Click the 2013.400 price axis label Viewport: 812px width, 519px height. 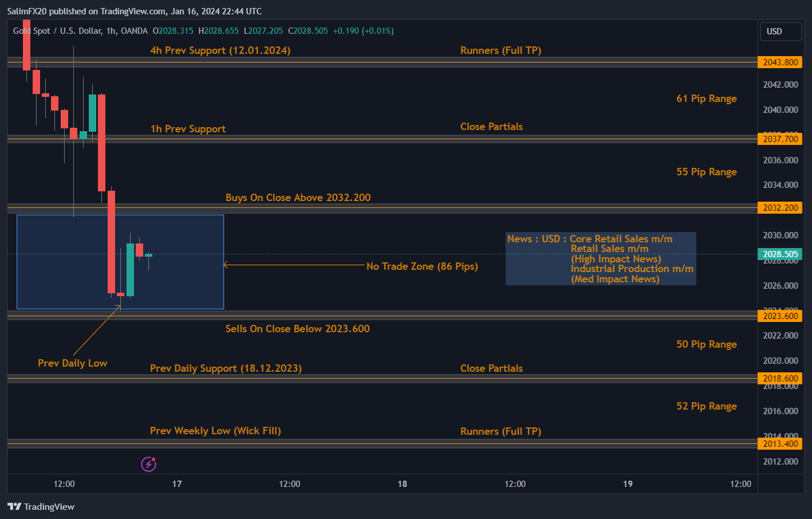pyautogui.click(x=780, y=444)
